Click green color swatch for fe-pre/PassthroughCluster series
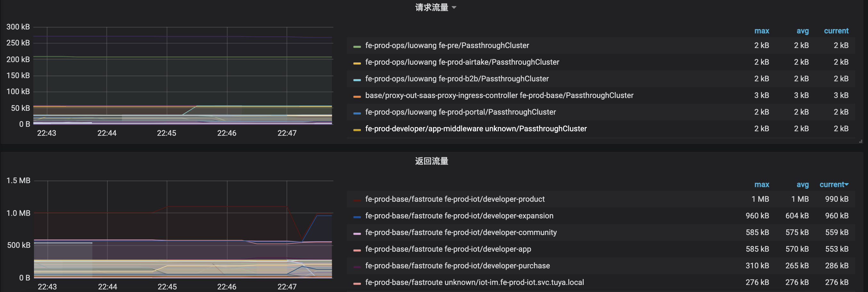This screenshot has height=292, width=868. click(357, 46)
